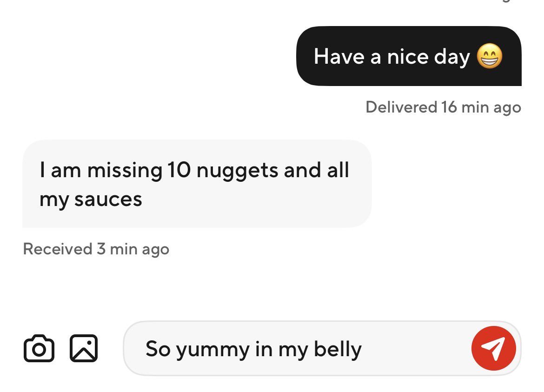The image size is (544, 392).
Task: Click the word 'yummy' in the draft text
Action: tap(213, 350)
